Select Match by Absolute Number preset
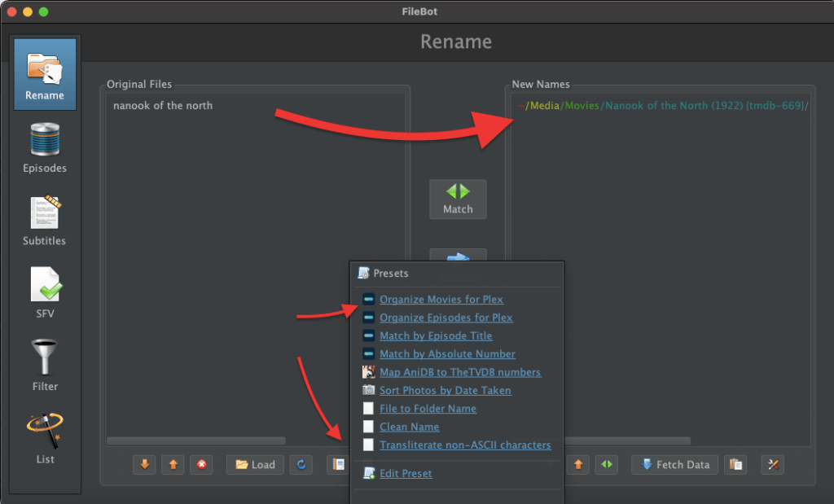The height and width of the screenshot is (504, 834). pos(447,354)
